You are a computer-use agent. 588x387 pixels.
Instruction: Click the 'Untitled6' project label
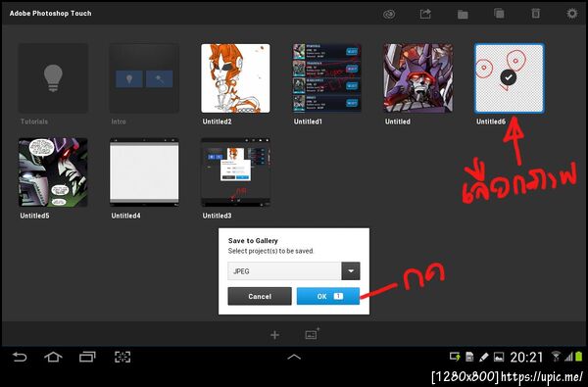pyautogui.click(x=491, y=121)
